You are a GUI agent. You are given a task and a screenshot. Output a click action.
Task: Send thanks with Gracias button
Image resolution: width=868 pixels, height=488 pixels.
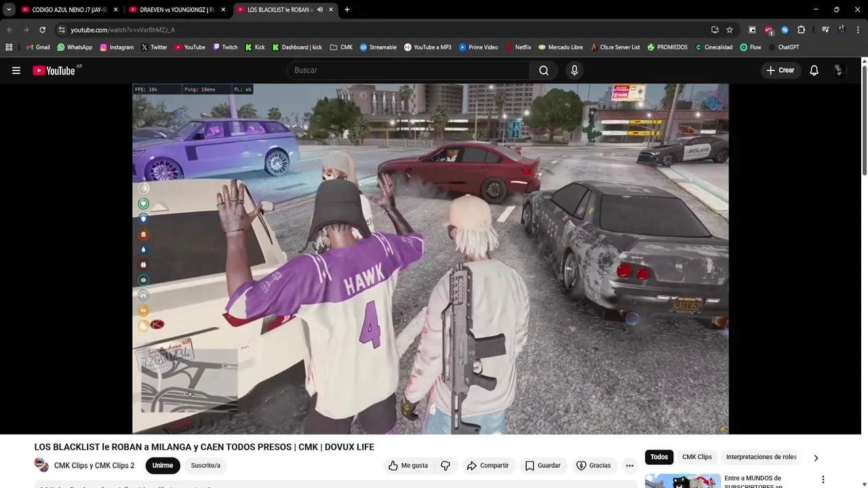point(593,466)
